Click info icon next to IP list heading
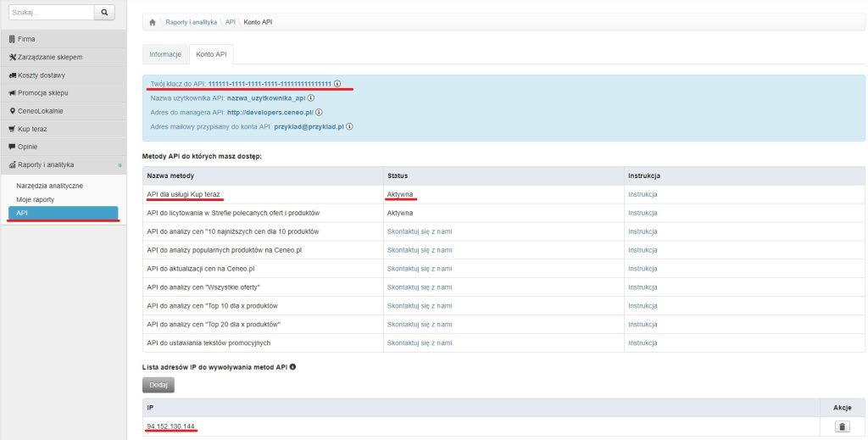The height and width of the screenshot is (440, 868). (293, 366)
